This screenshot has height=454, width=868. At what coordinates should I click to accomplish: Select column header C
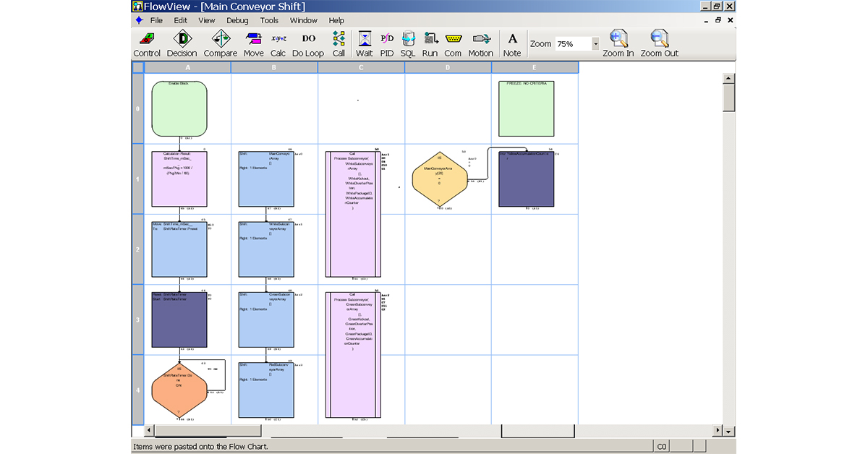pyautogui.click(x=361, y=67)
